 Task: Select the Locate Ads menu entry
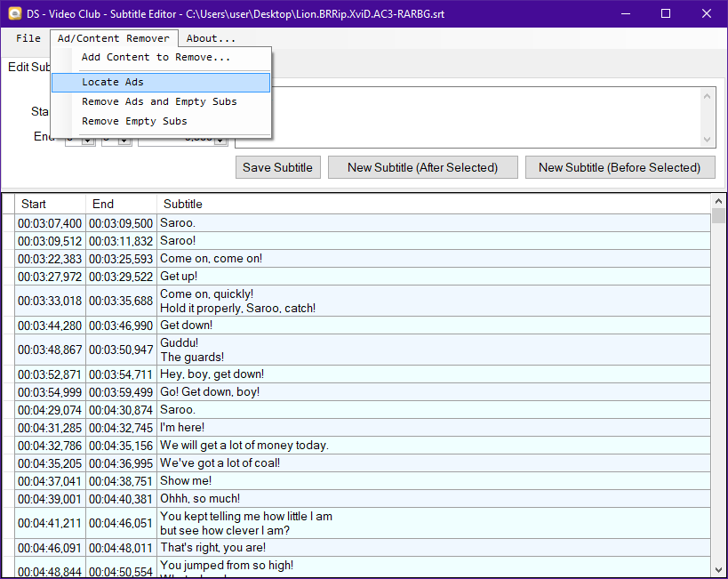pyautogui.click(x=161, y=82)
